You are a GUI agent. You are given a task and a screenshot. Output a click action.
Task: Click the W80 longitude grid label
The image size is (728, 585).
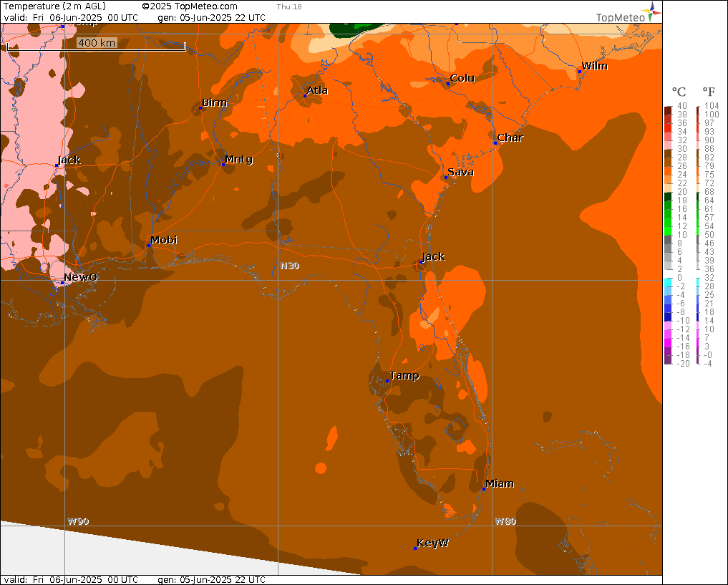tap(505, 521)
